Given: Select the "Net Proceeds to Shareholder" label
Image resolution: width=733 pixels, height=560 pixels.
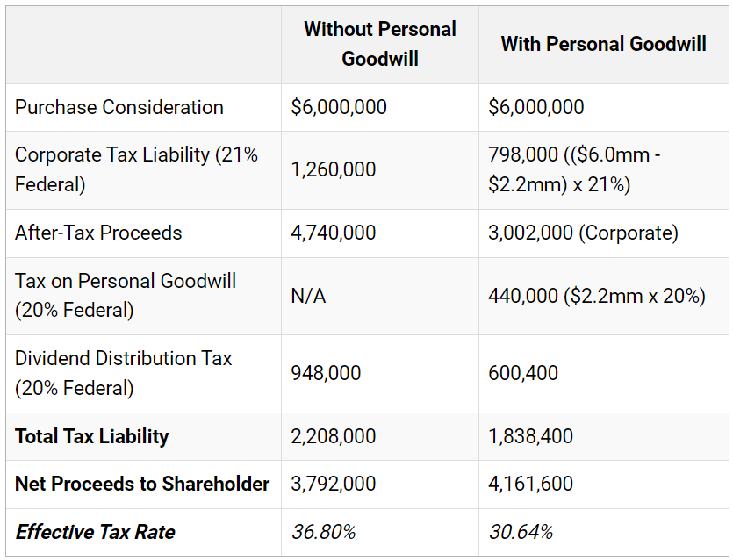Looking at the screenshot, I should coord(142,485).
